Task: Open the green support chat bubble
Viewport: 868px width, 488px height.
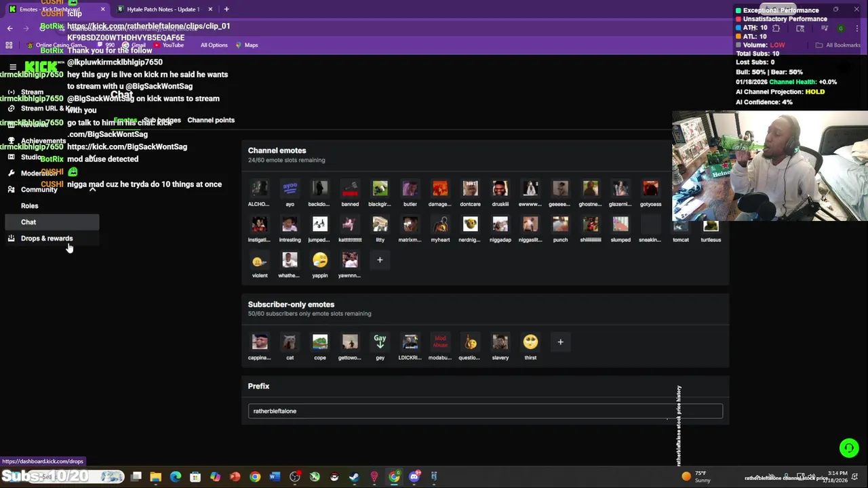Action: (849, 448)
